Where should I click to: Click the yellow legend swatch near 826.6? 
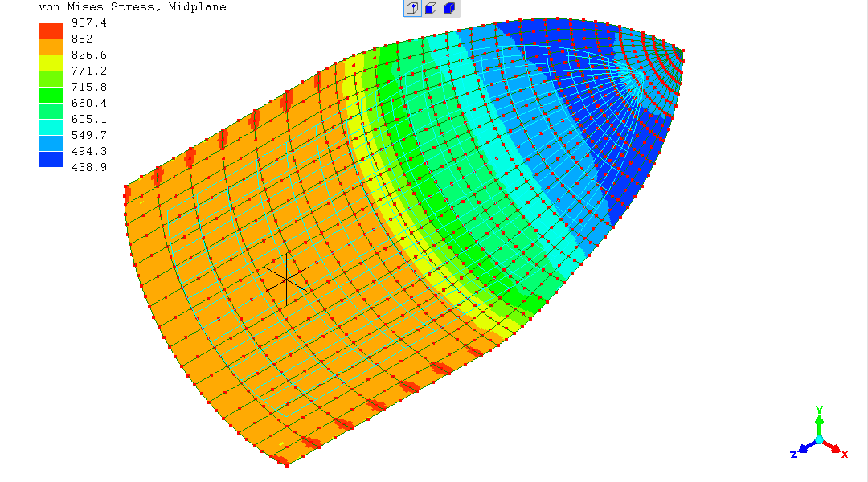(x=51, y=63)
